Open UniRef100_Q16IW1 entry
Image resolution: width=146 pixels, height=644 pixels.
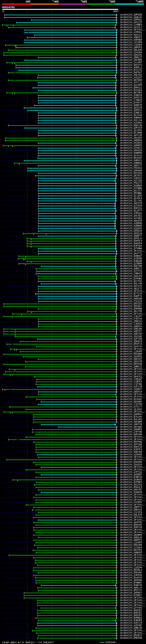coord(131,336)
